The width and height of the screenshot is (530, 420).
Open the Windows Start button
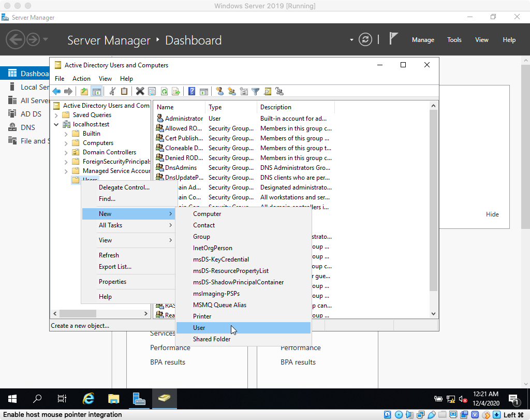point(12,399)
